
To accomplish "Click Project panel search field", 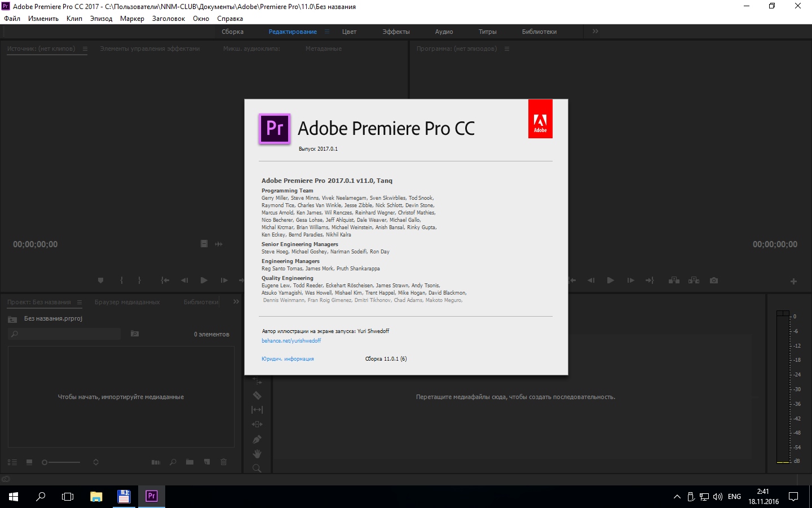I will coord(64,334).
